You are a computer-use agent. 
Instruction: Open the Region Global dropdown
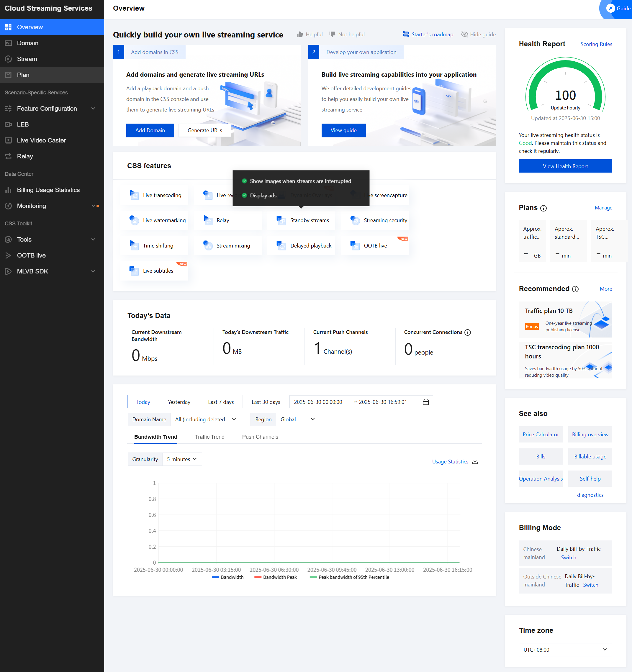298,419
